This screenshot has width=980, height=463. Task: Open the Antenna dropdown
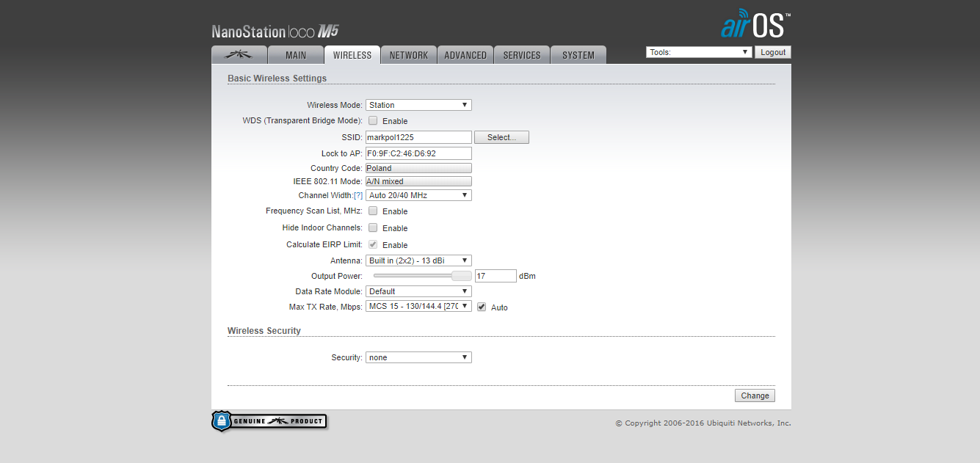point(418,260)
